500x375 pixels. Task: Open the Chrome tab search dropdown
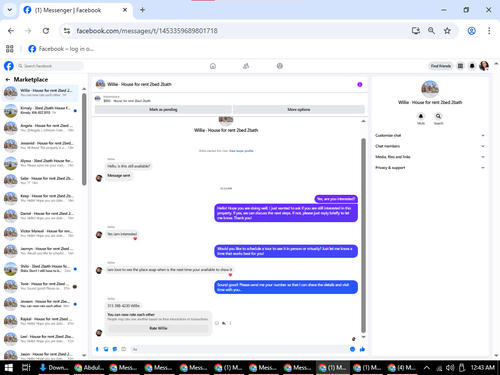[x=10, y=10]
